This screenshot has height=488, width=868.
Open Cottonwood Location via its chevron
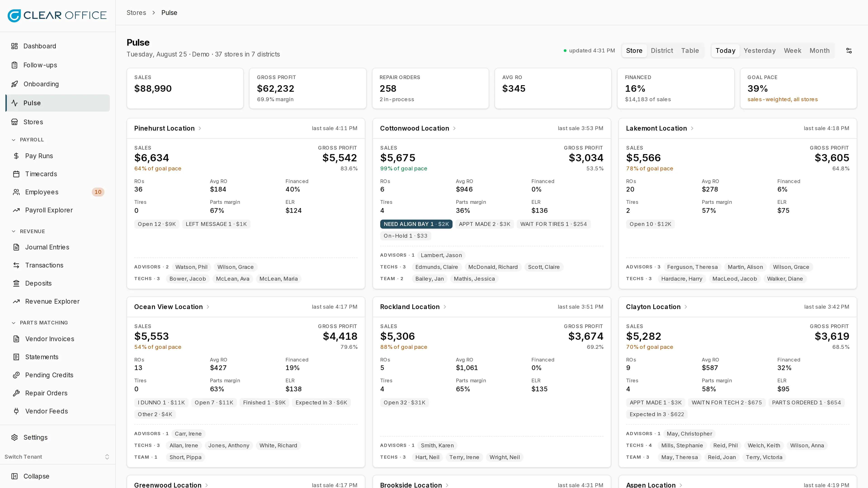(x=454, y=128)
